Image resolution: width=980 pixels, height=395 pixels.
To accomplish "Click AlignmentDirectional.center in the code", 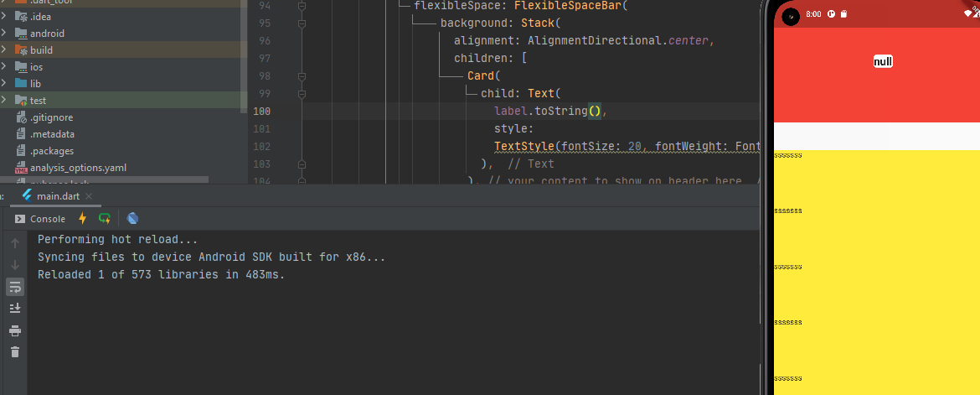I will (617, 41).
